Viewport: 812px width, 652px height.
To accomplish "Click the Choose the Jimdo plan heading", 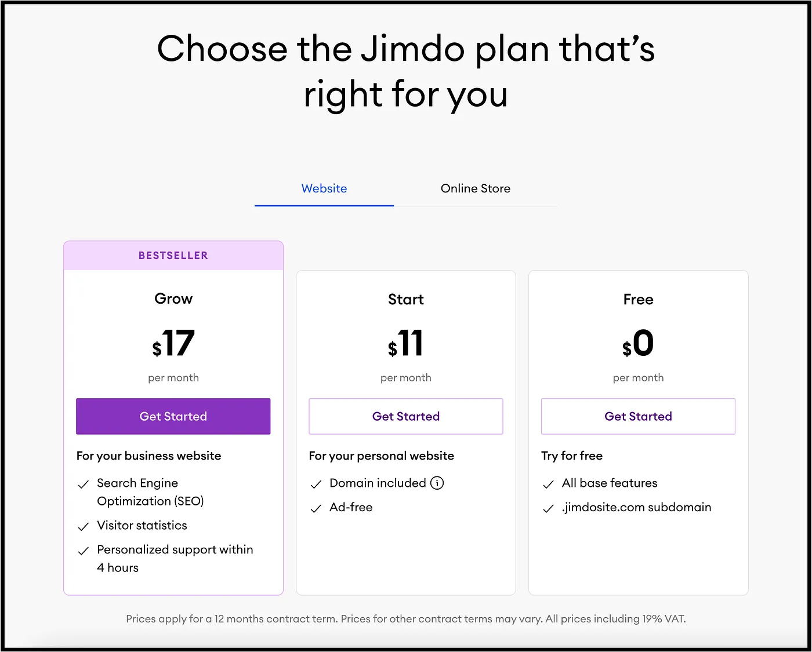I will pos(406,71).
